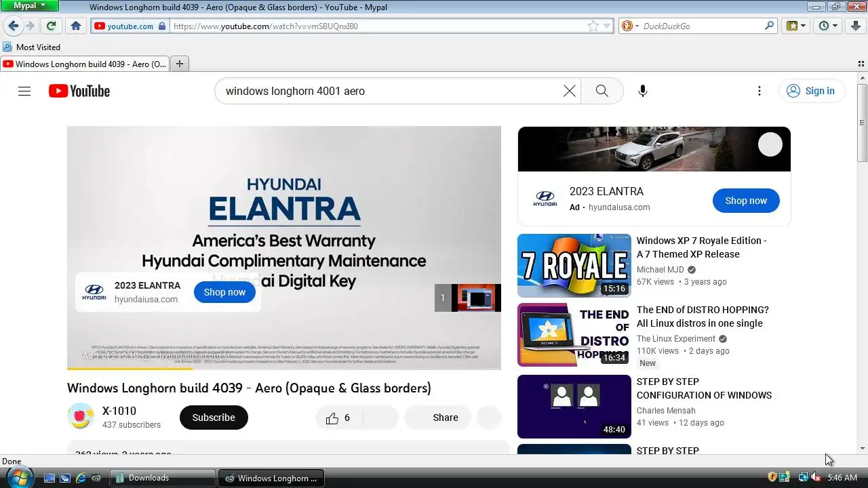
Task: Open the Most Visited bookmarks folder
Action: tap(31, 47)
